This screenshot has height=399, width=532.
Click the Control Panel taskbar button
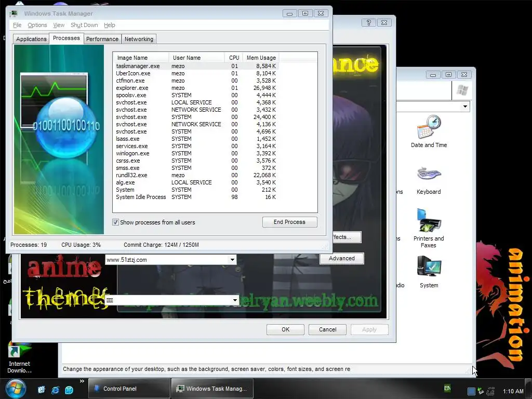coord(129,389)
